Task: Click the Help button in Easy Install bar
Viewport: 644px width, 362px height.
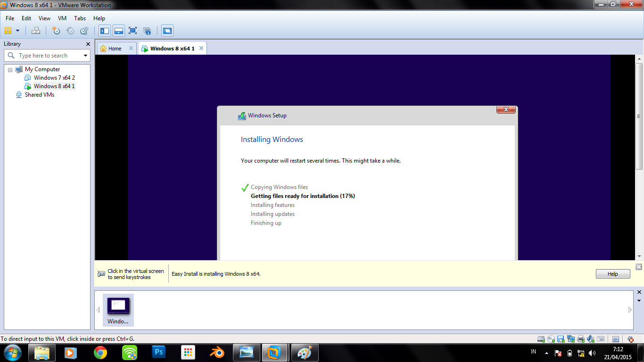Action: (x=613, y=274)
